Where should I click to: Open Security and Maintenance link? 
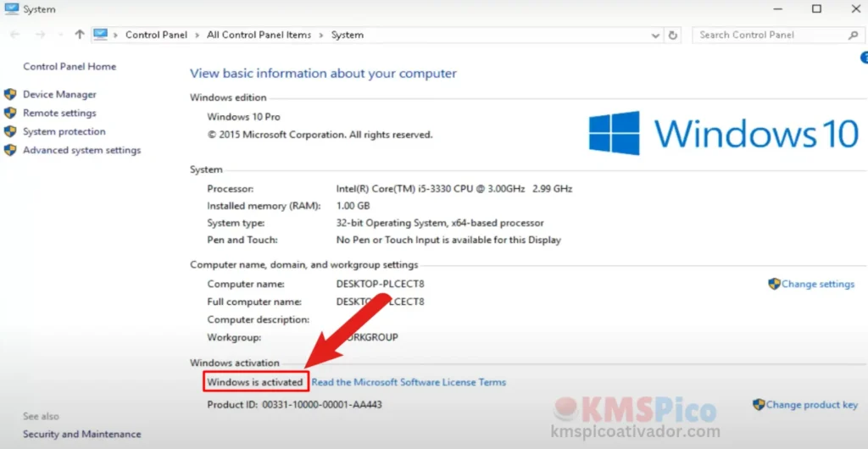(82, 434)
